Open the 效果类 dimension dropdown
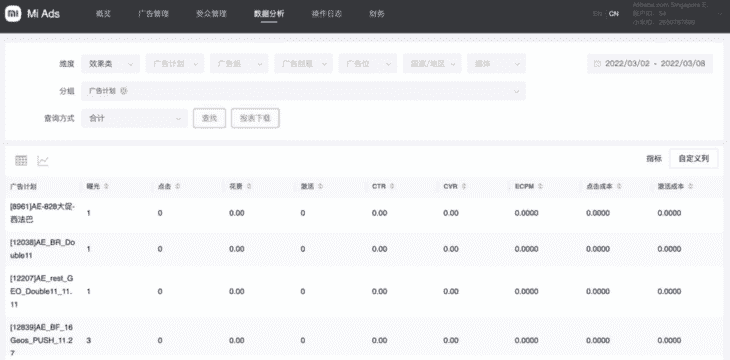This screenshot has width=730, height=360. tap(110, 64)
